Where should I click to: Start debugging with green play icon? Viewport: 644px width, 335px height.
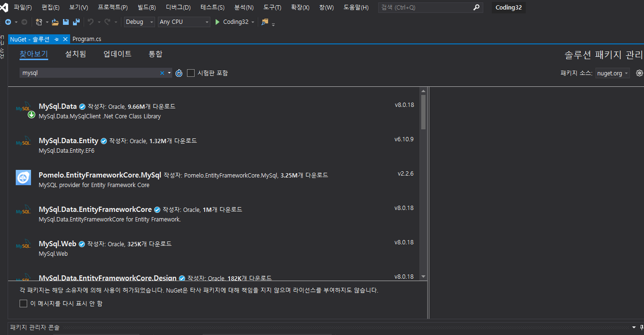(x=218, y=22)
